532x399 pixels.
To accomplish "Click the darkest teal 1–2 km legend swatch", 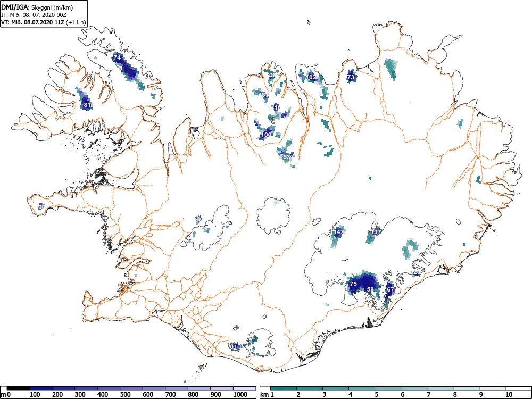I will click(x=284, y=388).
